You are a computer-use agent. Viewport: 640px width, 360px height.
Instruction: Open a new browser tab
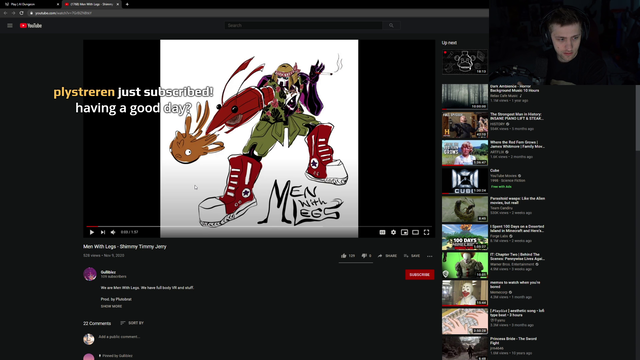point(127,4)
